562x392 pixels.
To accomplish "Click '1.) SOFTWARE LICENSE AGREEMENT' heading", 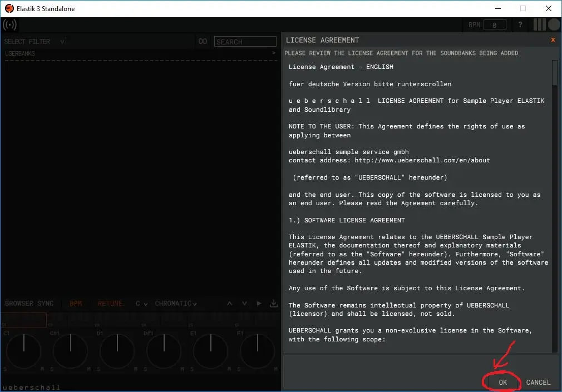I will [347, 220].
